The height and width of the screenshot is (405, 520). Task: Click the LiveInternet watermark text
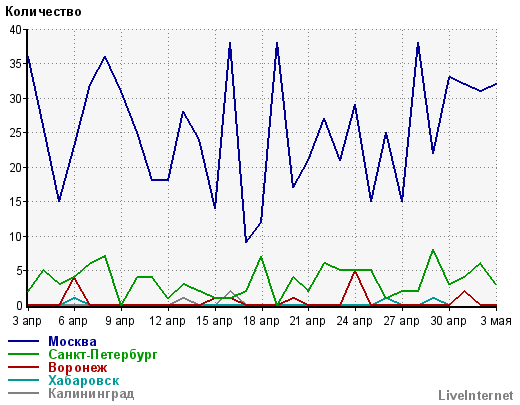click(x=476, y=395)
